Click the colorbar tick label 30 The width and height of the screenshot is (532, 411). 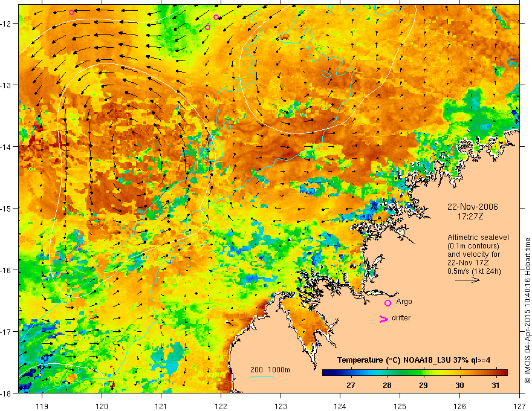click(x=459, y=386)
